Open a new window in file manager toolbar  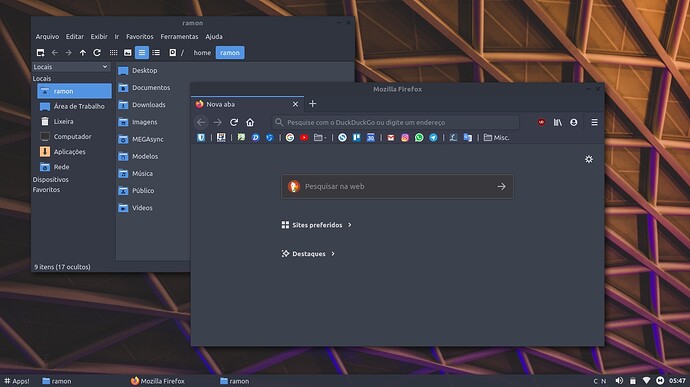pos(40,53)
